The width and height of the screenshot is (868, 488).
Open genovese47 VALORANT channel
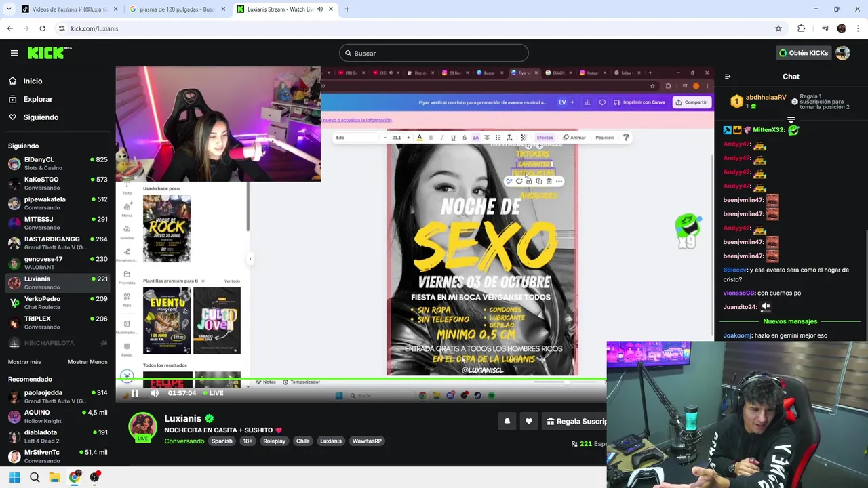pos(58,263)
